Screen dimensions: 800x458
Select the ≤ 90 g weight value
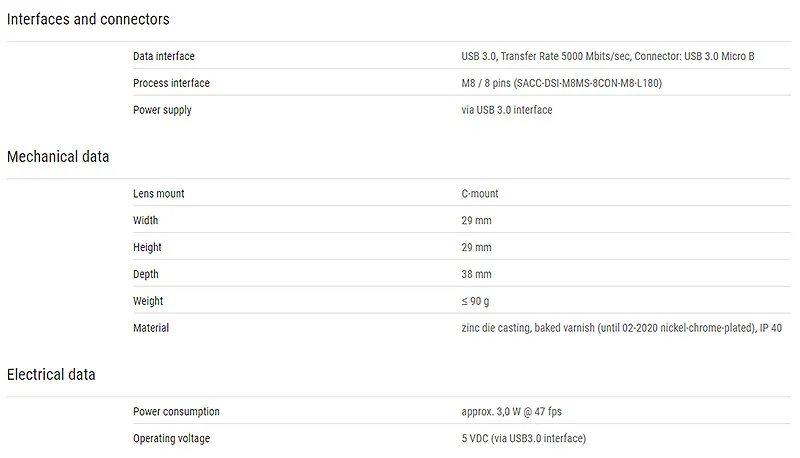coord(476,301)
